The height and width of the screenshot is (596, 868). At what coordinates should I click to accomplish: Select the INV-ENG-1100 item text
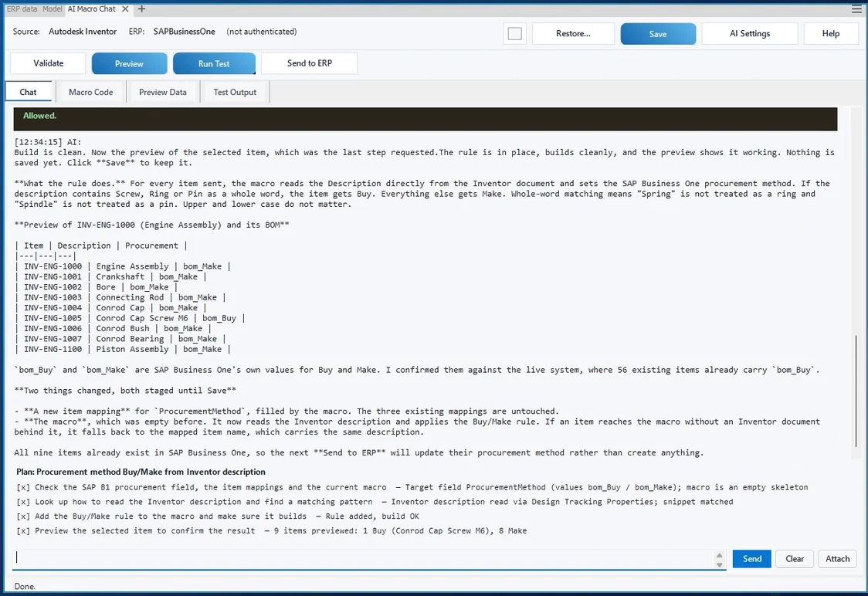(x=53, y=349)
